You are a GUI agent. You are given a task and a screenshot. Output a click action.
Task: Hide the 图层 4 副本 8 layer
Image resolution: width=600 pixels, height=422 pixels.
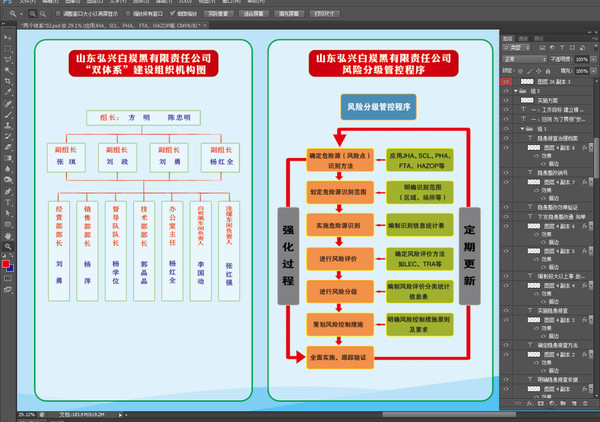[x=506, y=148]
